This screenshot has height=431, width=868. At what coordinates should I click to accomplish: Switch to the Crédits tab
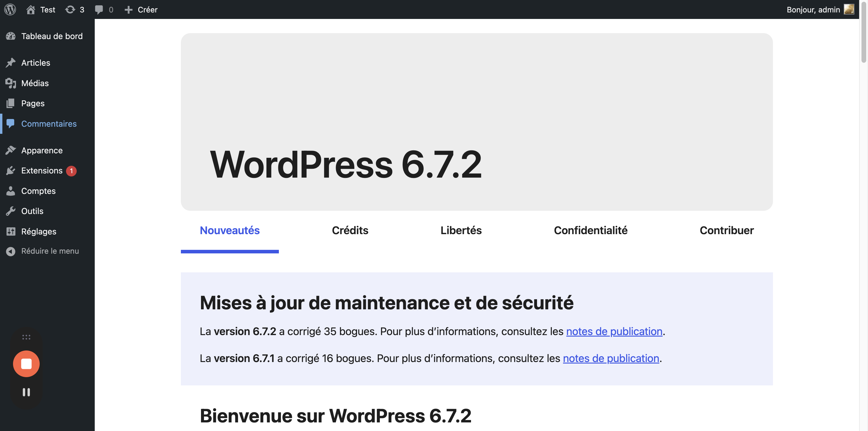350,231
